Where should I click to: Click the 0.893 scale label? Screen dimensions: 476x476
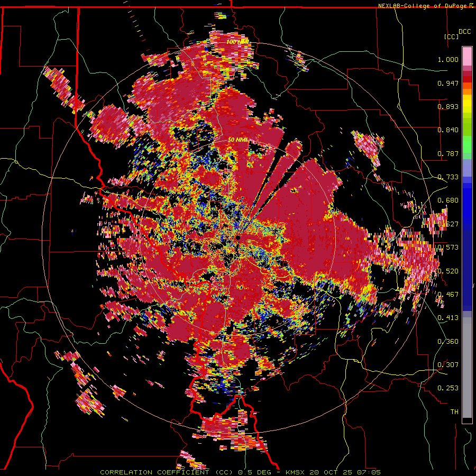click(x=448, y=106)
